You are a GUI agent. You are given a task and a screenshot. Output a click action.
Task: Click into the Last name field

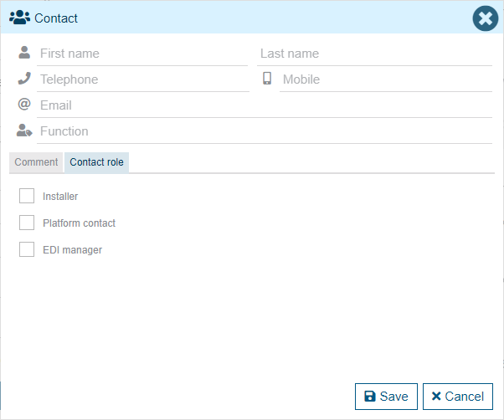coord(374,54)
